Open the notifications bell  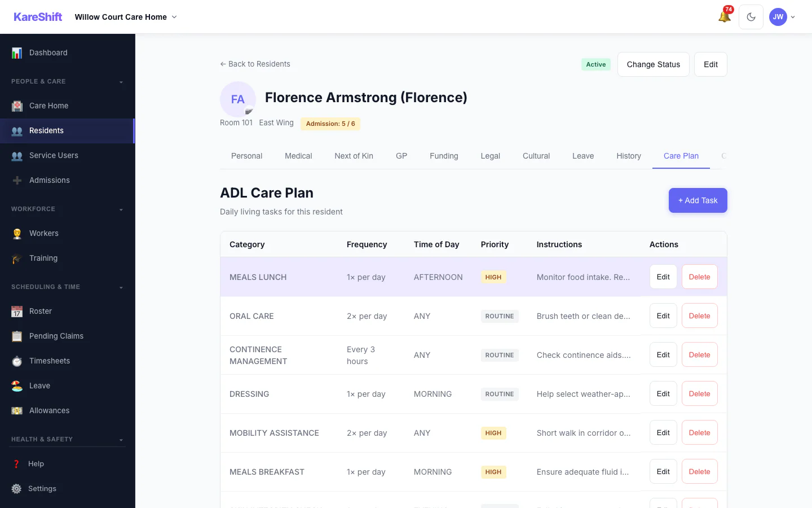click(725, 16)
